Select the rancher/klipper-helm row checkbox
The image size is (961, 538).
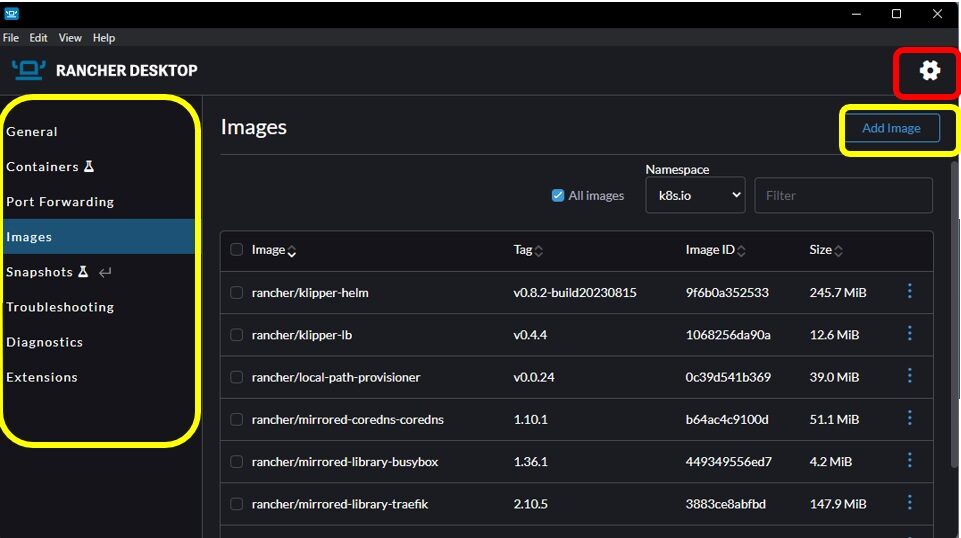click(x=237, y=293)
